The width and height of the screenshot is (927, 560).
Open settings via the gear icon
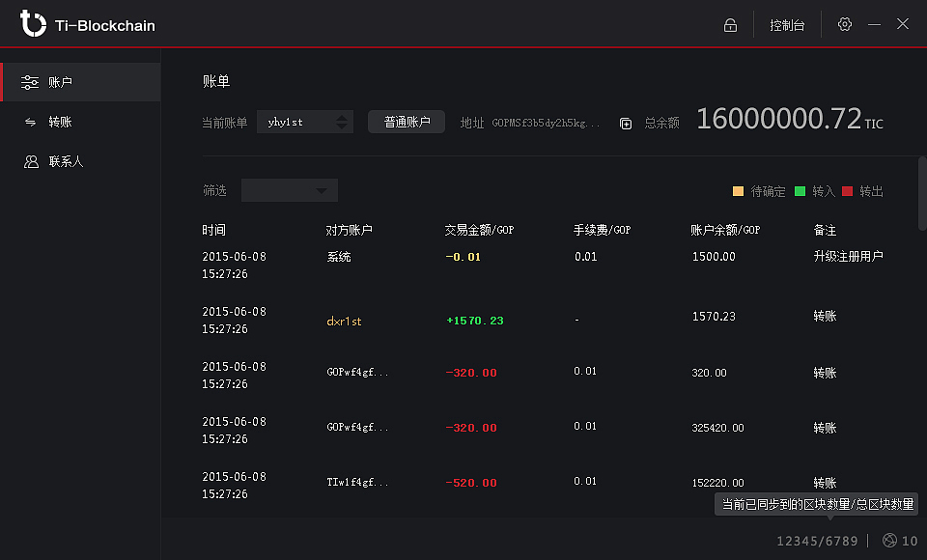(845, 24)
